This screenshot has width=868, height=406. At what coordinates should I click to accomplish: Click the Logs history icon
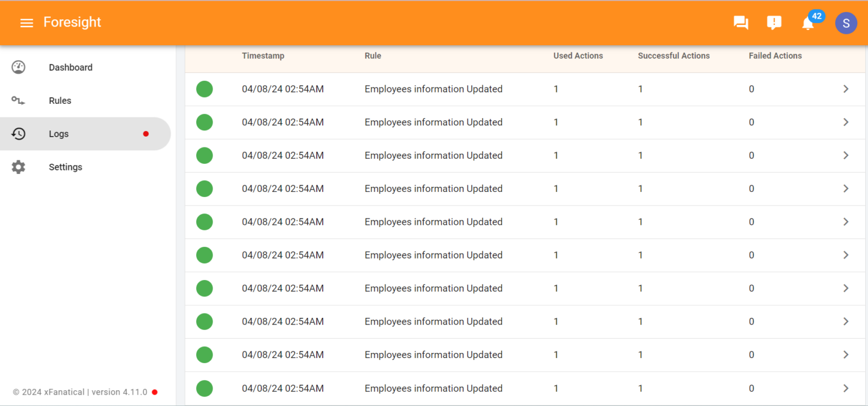pos(18,134)
